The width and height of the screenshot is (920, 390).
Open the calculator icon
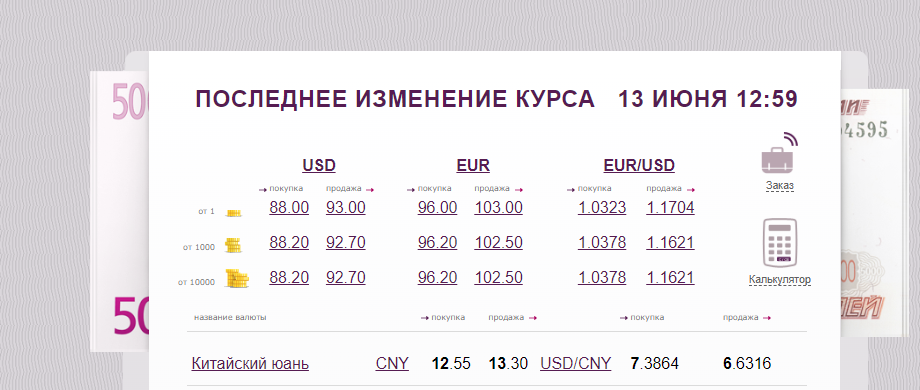point(780,242)
